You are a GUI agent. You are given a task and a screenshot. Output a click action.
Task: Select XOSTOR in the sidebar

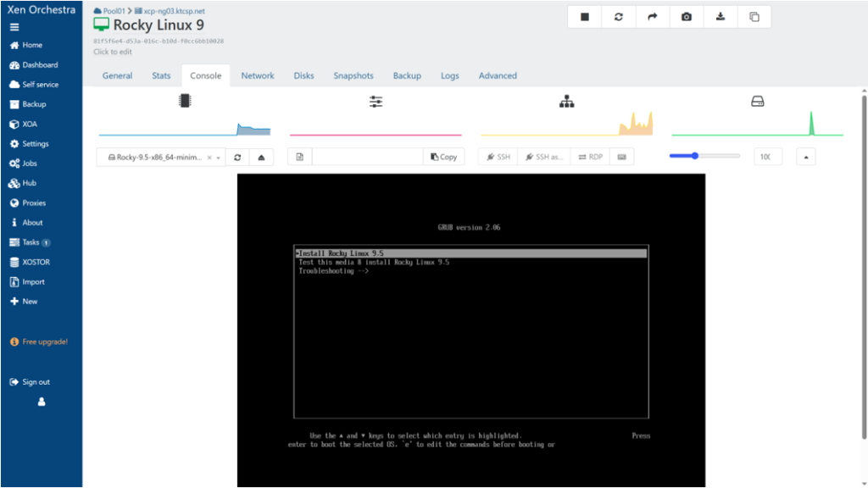coord(36,262)
